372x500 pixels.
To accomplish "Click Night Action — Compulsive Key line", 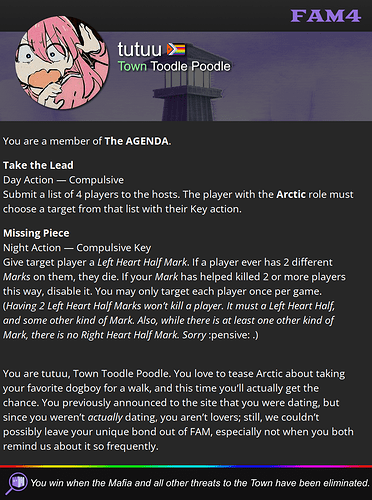I will click(x=77, y=248).
